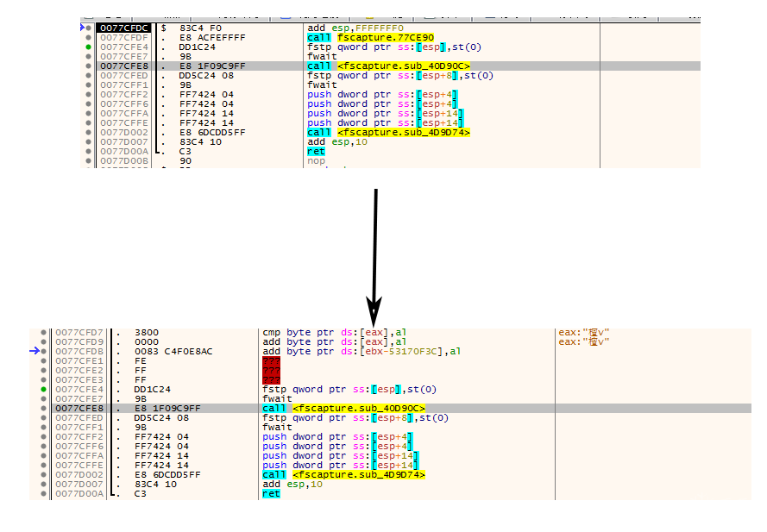The width and height of the screenshot is (767, 532).
Task: Select eax comment on 0077CFD9 row
Action: click(x=584, y=341)
